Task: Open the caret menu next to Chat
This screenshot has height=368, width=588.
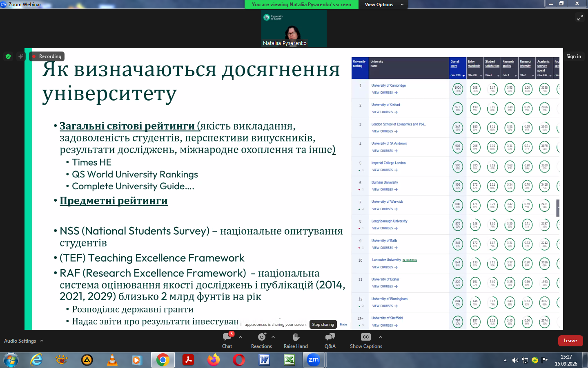Action: (x=241, y=337)
